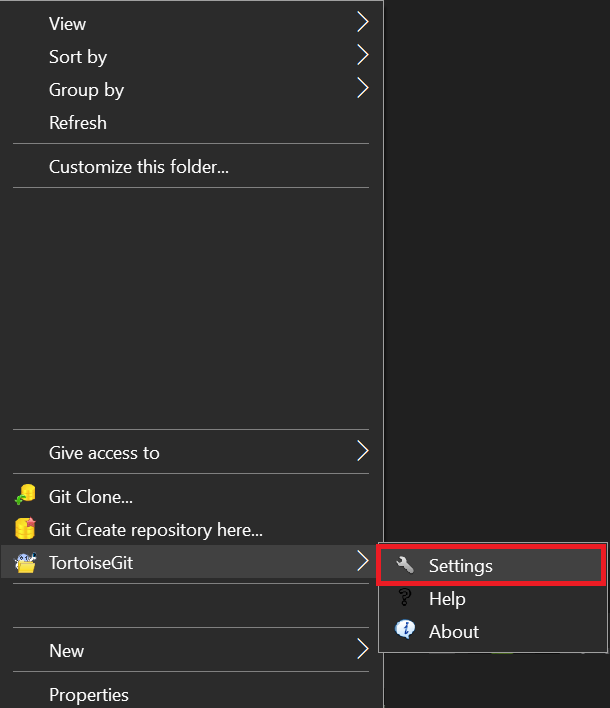Click the Settings wrench icon
610x708 pixels.
405,565
